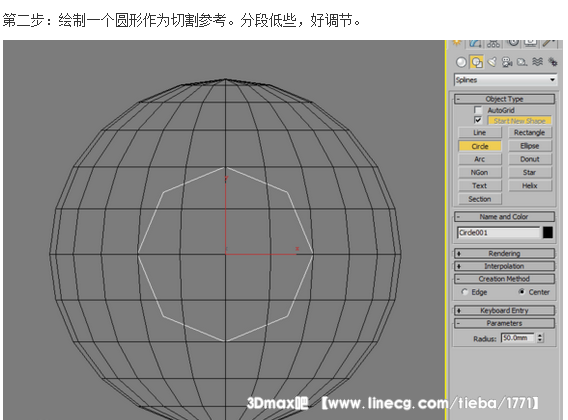Open the Display panel tab
Screen dimensions: 568x420
coord(531,43)
